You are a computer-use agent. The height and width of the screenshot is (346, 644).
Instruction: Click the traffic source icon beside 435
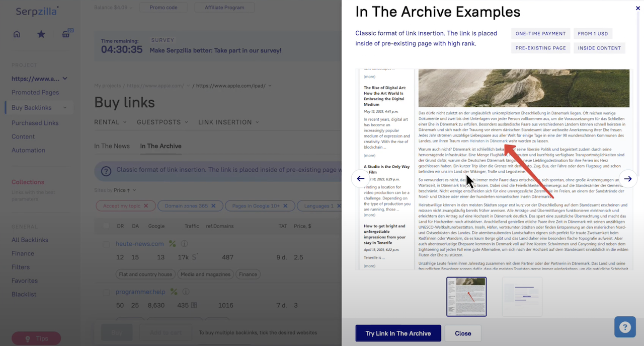point(194,305)
